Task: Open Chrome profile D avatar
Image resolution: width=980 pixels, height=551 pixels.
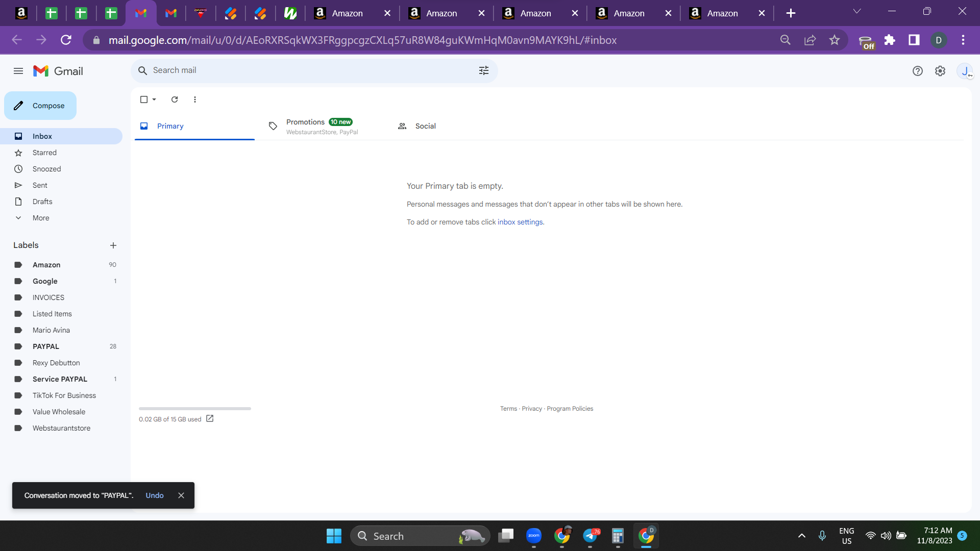Action: [x=939, y=40]
